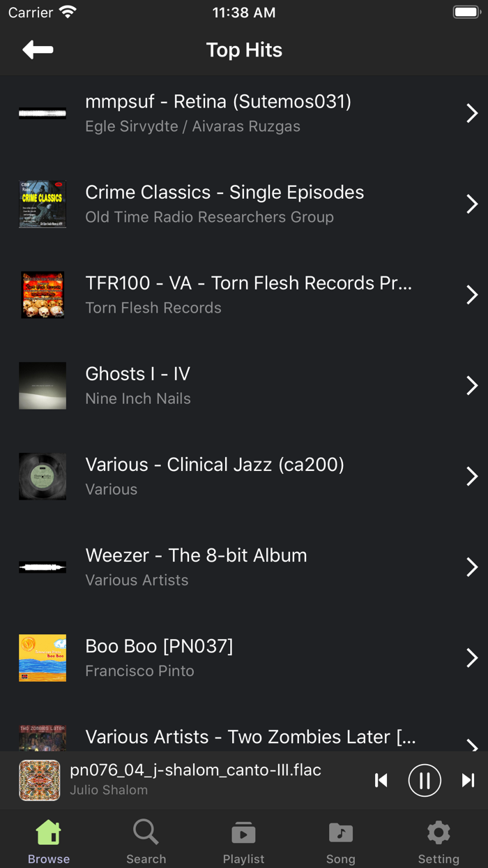Image resolution: width=488 pixels, height=868 pixels.
Task: Open the Playlist icon in bottom bar
Action: [243, 832]
